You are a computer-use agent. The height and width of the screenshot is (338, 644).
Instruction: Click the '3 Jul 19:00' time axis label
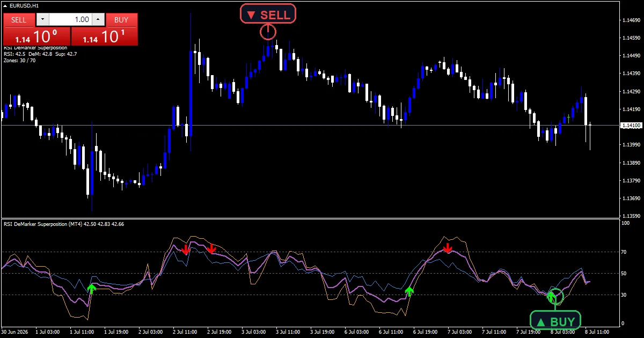coord(323,332)
